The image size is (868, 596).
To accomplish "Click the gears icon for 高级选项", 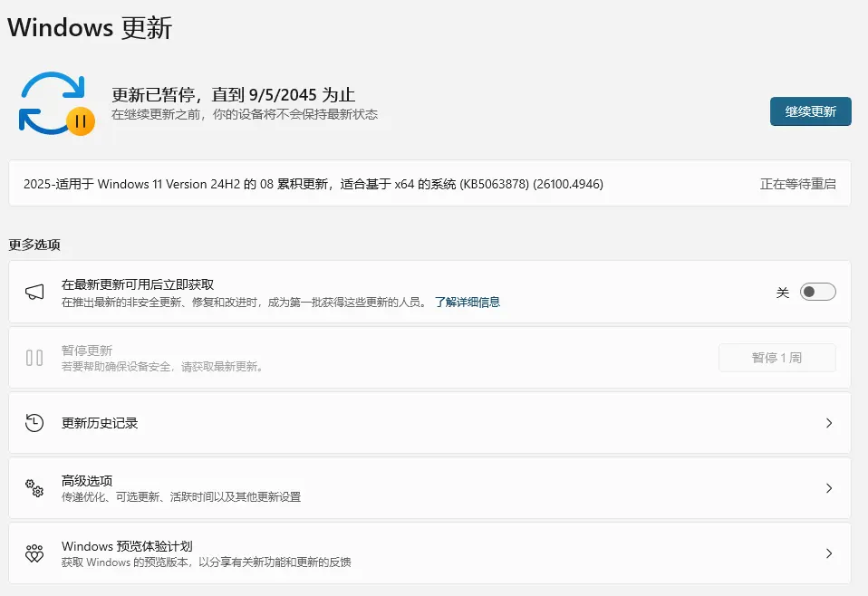I will pos(34,488).
